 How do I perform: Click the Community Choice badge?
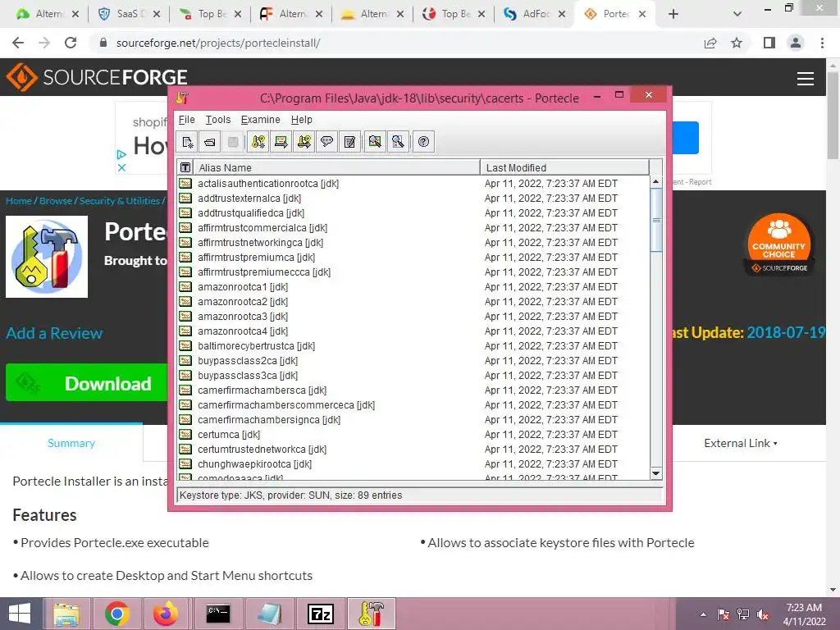[779, 244]
